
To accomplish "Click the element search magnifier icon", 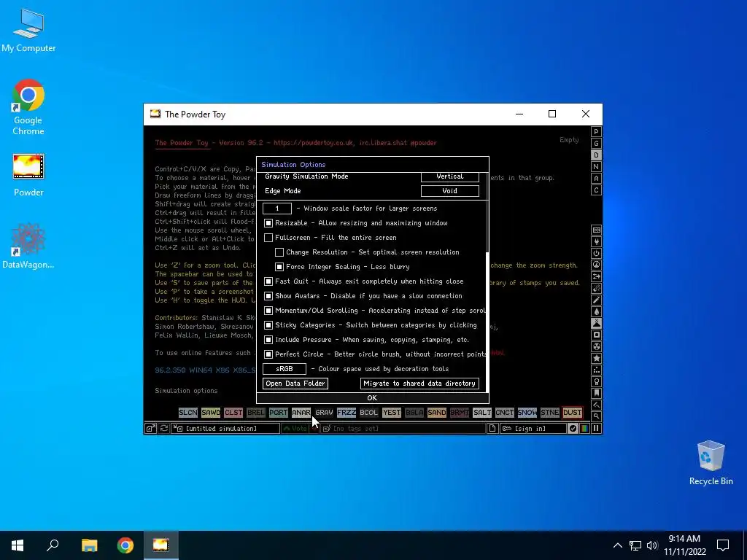I will (596, 416).
